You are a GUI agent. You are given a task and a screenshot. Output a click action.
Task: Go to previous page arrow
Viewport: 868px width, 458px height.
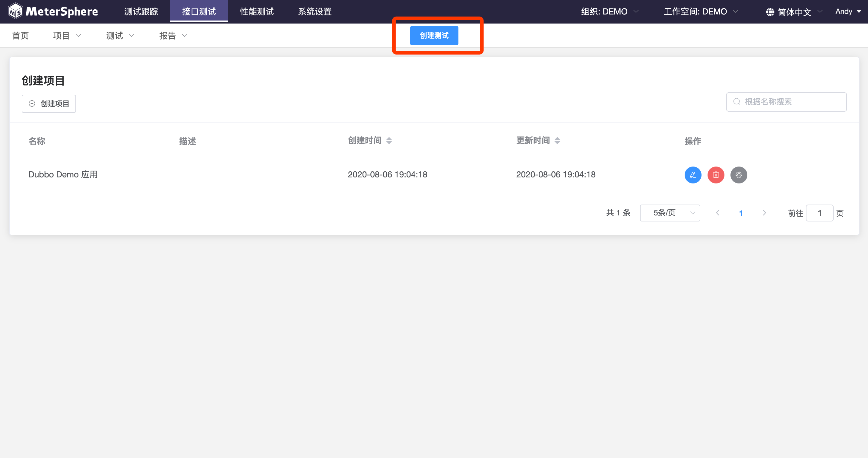point(718,213)
